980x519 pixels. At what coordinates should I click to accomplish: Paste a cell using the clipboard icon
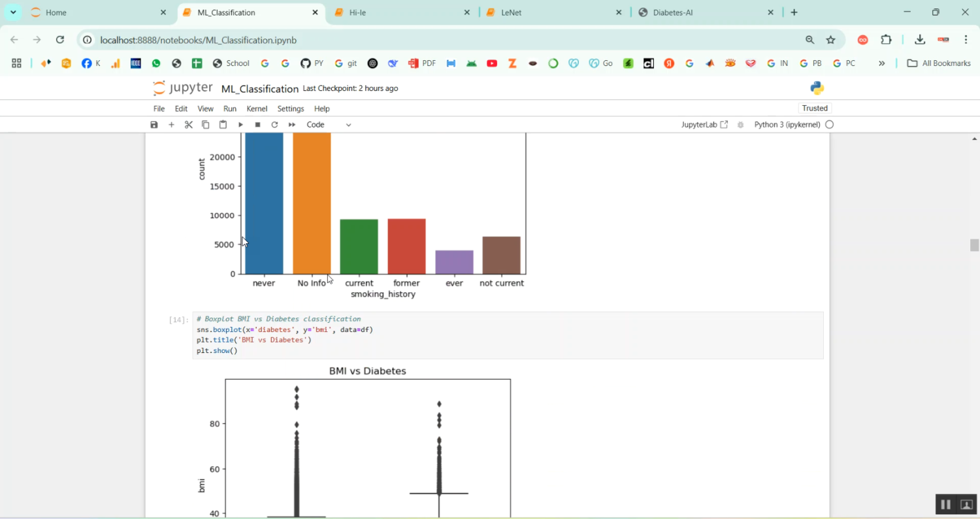pyautogui.click(x=222, y=124)
